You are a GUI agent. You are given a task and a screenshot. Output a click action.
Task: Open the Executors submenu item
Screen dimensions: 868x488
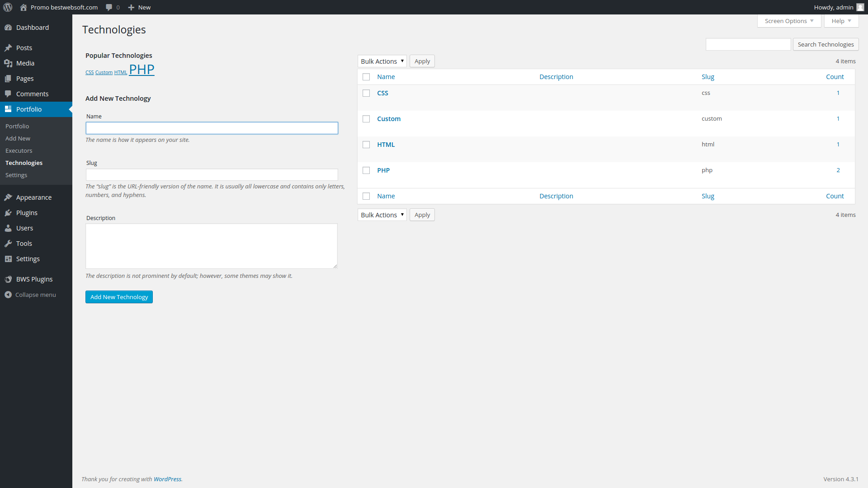[19, 150]
